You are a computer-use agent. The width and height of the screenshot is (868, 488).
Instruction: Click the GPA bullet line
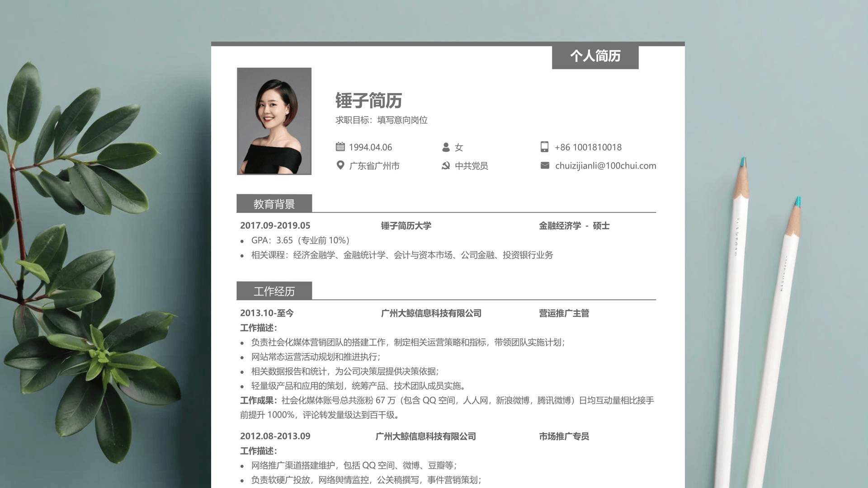click(x=300, y=240)
